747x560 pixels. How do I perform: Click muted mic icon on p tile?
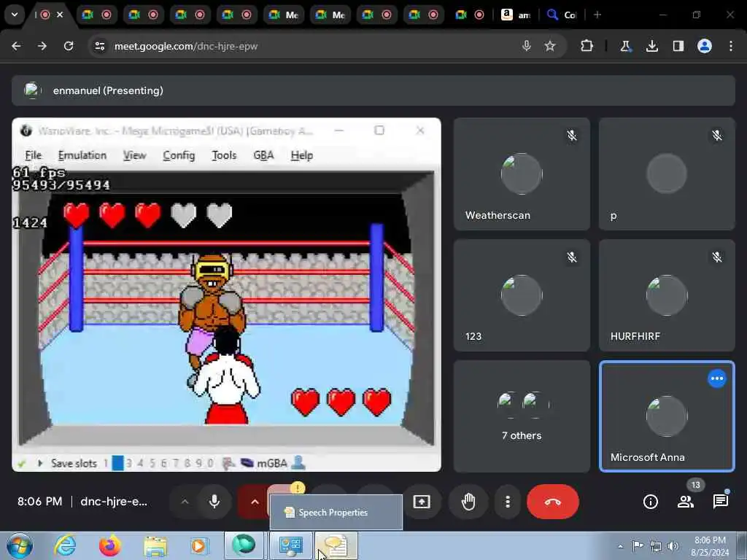717,136
